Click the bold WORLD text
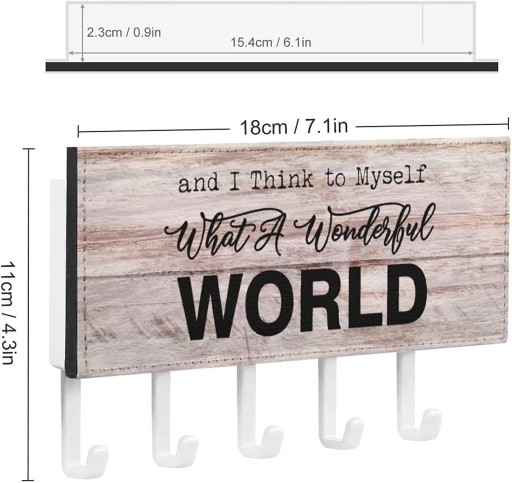Image resolution: width=512 pixels, height=483 pixels. pos(302,302)
